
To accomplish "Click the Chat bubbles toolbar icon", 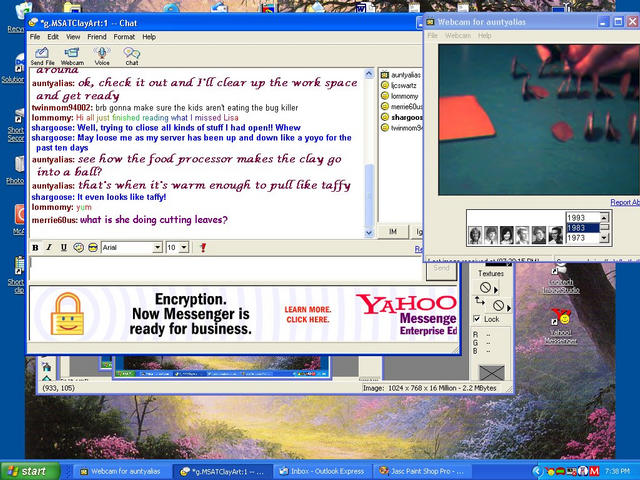I will (132, 56).
